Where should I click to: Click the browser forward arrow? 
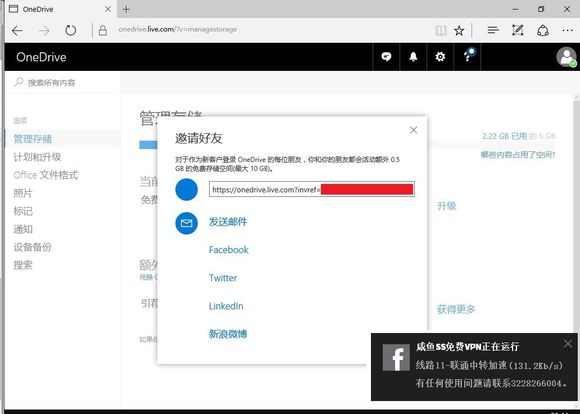click(x=44, y=31)
